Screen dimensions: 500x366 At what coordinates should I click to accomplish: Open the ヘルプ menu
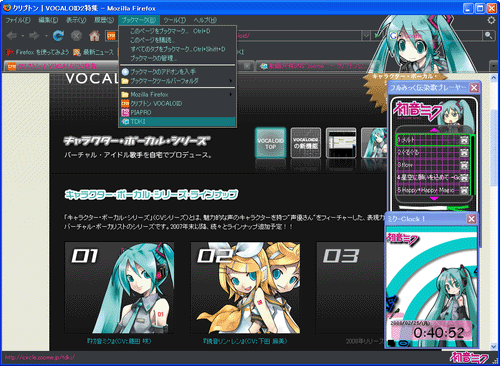pyautogui.click(x=205, y=20)
